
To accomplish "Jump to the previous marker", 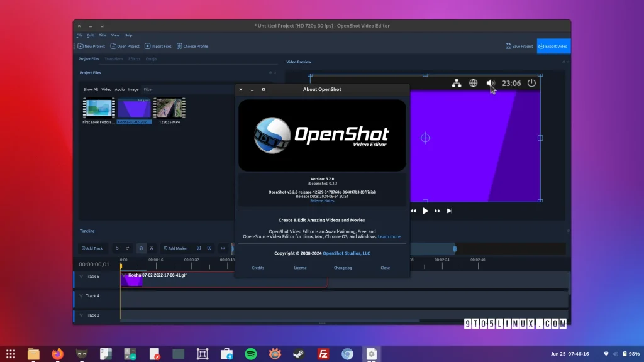I will (199, 248).
